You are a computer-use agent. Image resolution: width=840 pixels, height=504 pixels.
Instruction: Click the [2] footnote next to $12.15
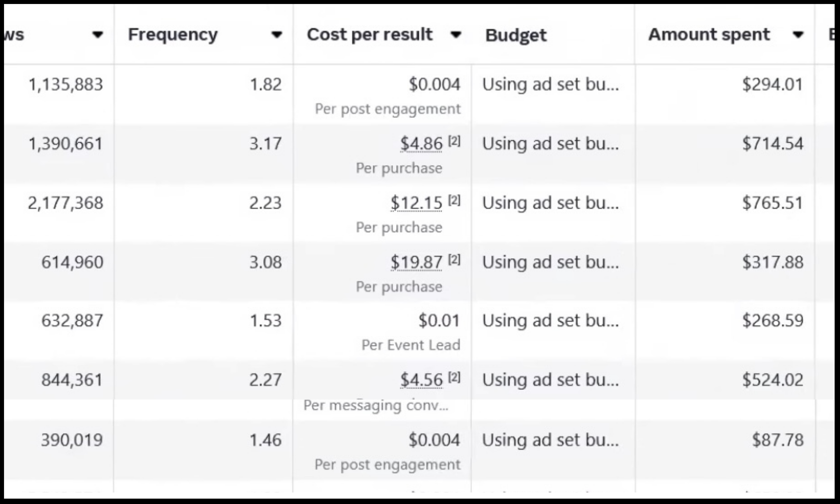[x=454, y=200]
